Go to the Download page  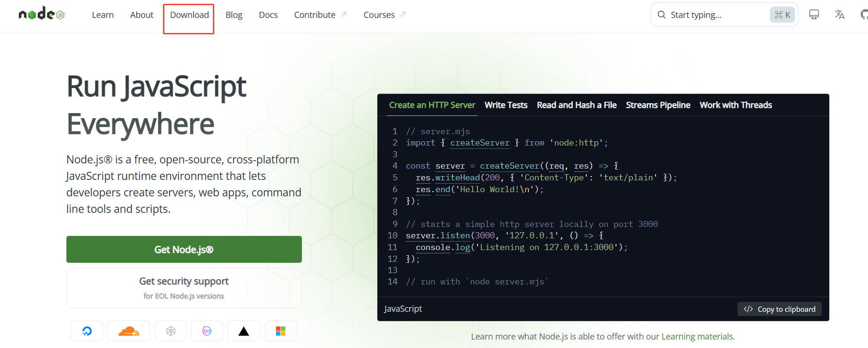(189, 15)
